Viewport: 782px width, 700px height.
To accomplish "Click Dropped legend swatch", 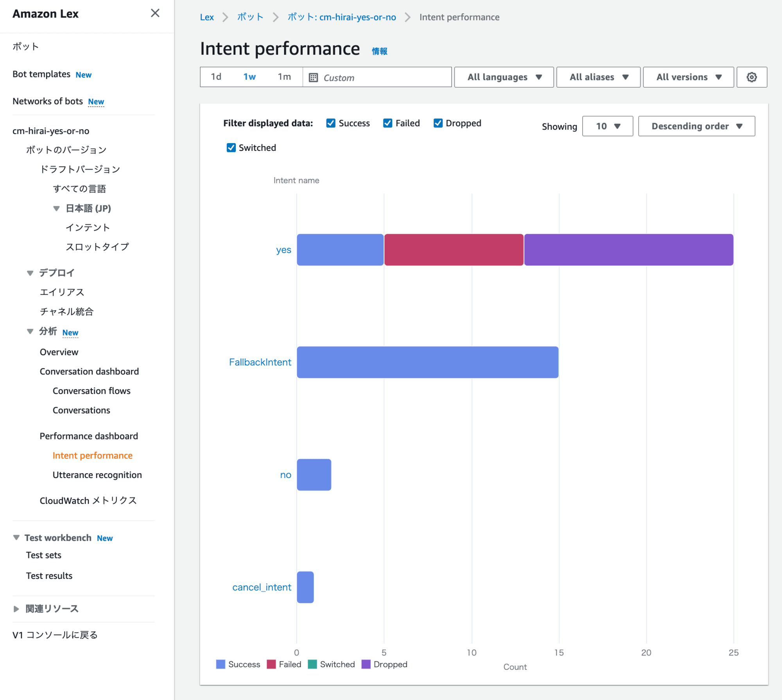I will [x=366, y=664].
